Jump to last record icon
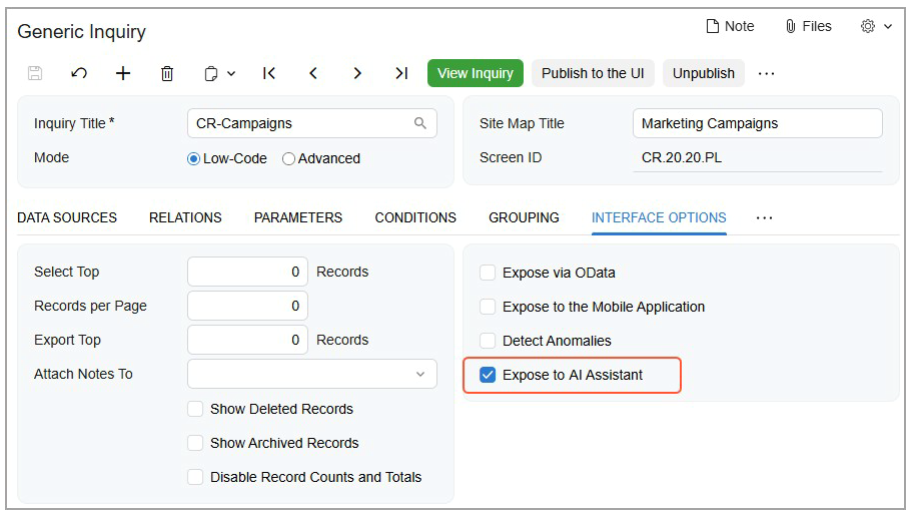The height and width of the screenshot is (514, 912). pos(401,73)
